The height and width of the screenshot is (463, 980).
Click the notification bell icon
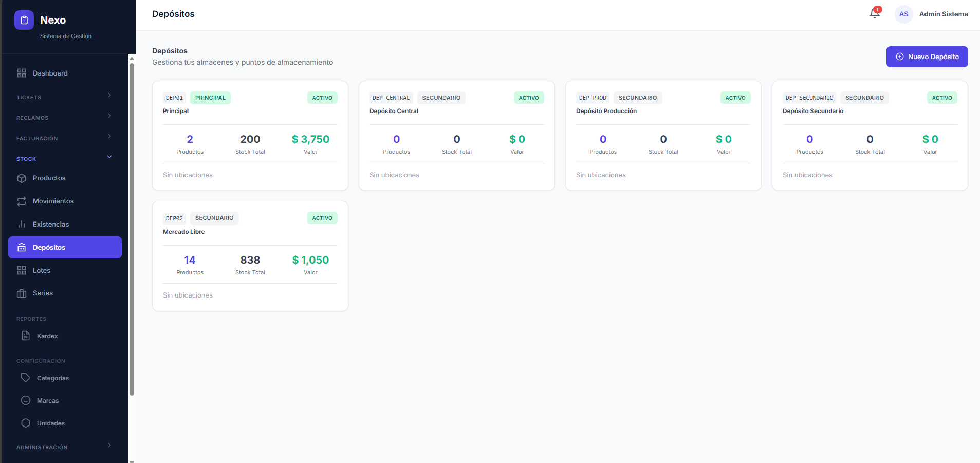tap(874, 14)
